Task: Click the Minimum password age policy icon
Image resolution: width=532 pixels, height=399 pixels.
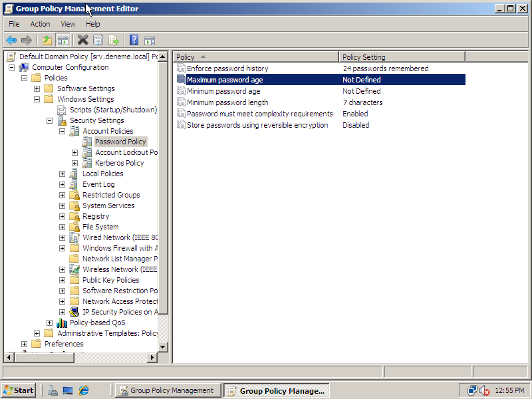Action: (x=181, y=91)
